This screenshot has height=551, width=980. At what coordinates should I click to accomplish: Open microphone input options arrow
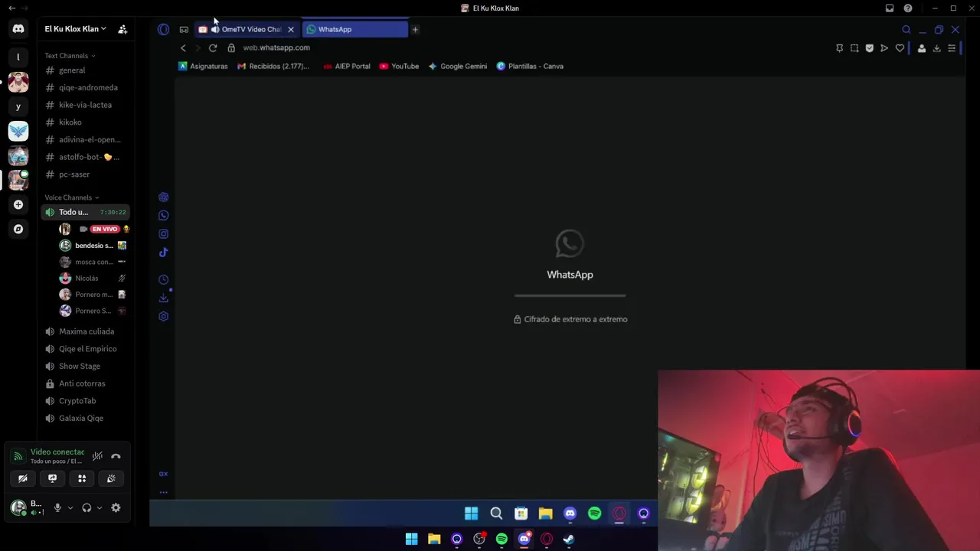70,507
